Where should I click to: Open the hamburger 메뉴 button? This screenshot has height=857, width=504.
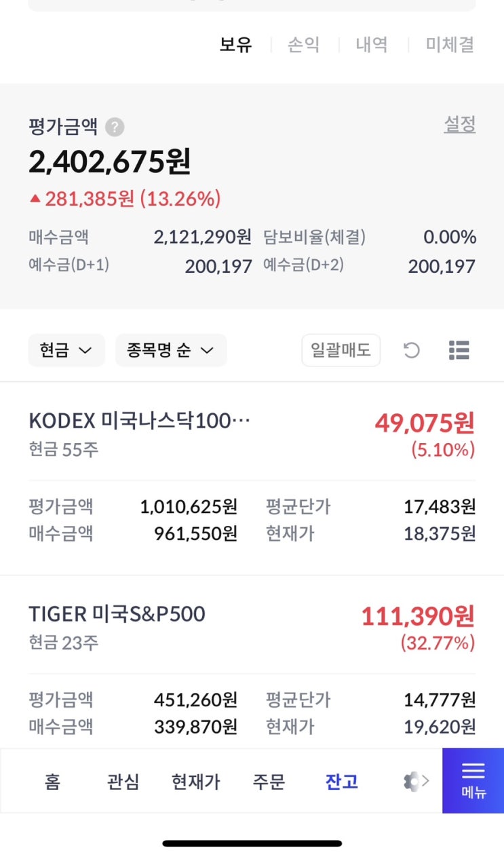(473, 780)
